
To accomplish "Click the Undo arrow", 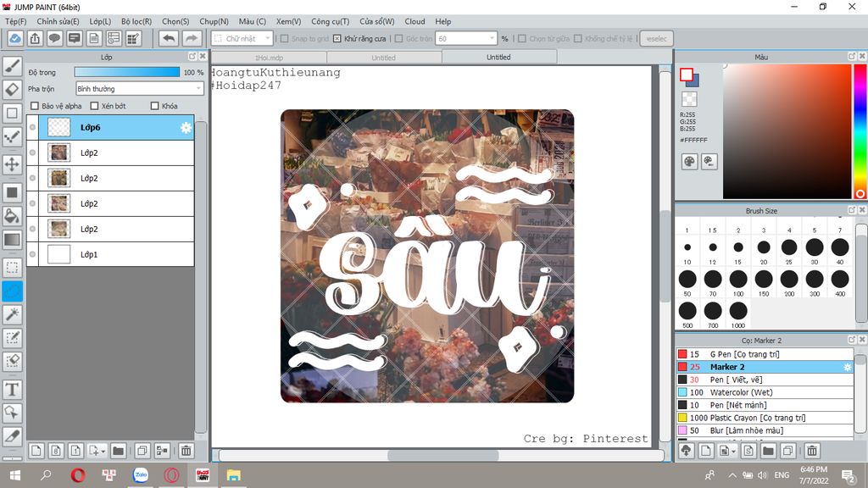I will [x=169, y=38].
